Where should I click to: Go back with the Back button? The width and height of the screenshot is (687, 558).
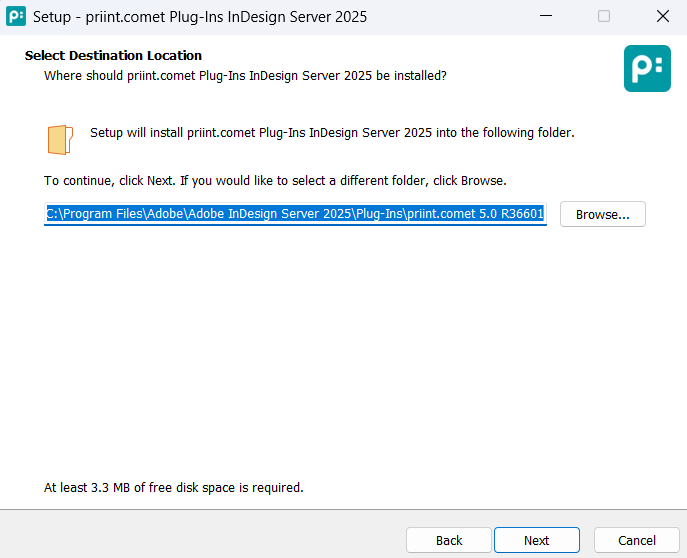pyautogui.click(x=449, y=540)
